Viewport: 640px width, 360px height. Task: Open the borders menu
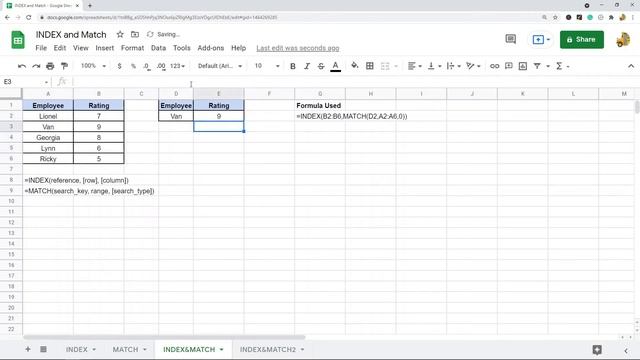pos(370,66)
